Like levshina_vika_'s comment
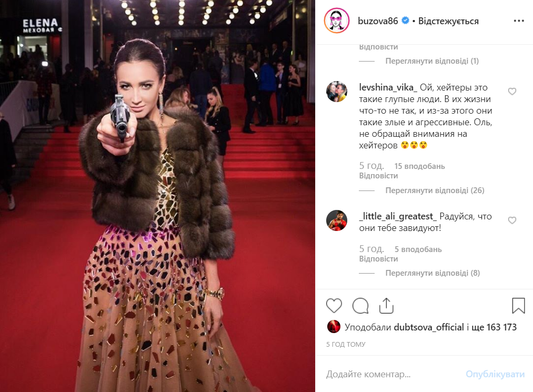 (x=512, y=92)
